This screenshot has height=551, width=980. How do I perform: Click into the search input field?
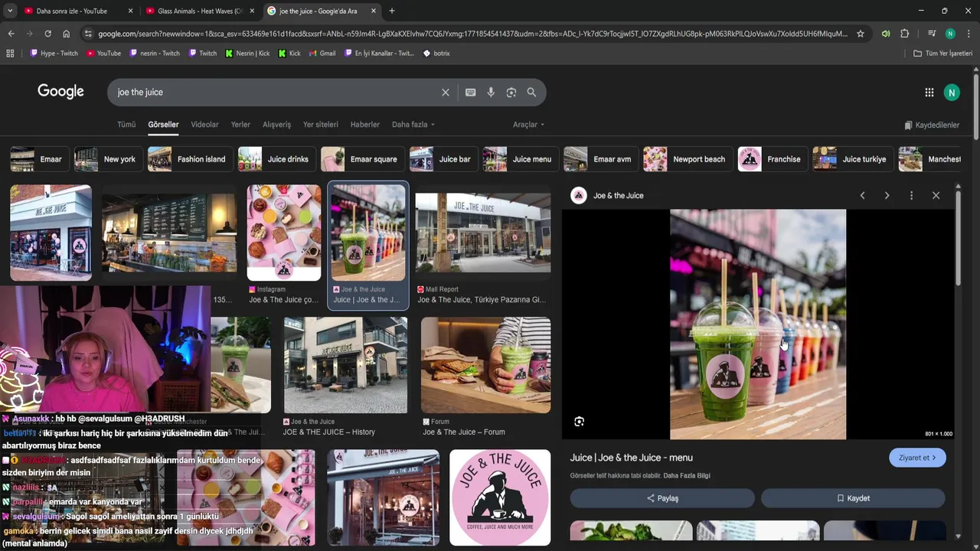(x=276, y=93)
